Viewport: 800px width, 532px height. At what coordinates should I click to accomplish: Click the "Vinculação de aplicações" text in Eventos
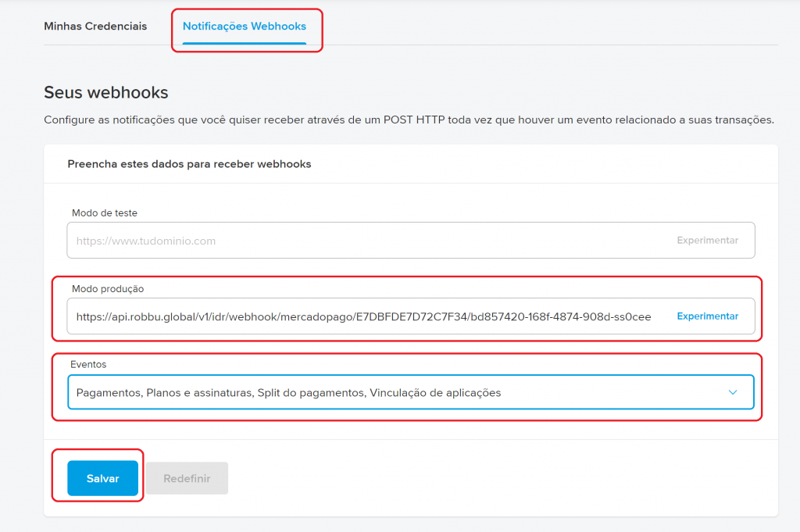(x=435, y=392)
